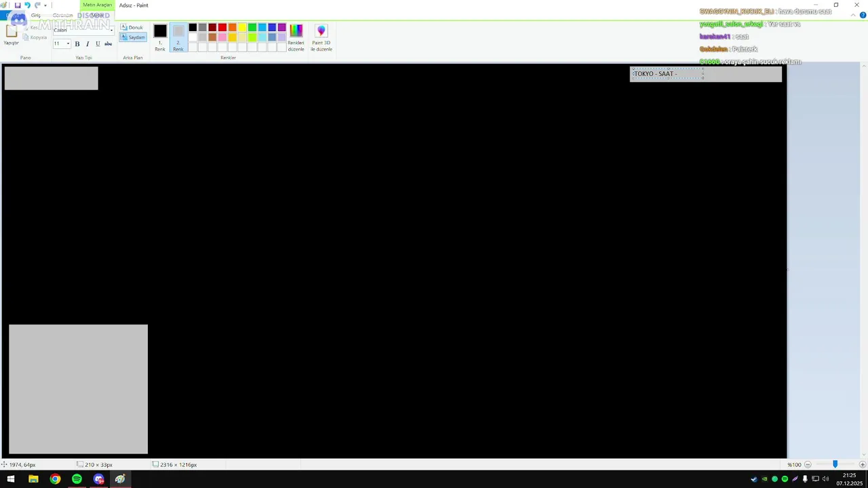
Task: Launch Paint 3D ile düzenle
Action: click(321, 38)
